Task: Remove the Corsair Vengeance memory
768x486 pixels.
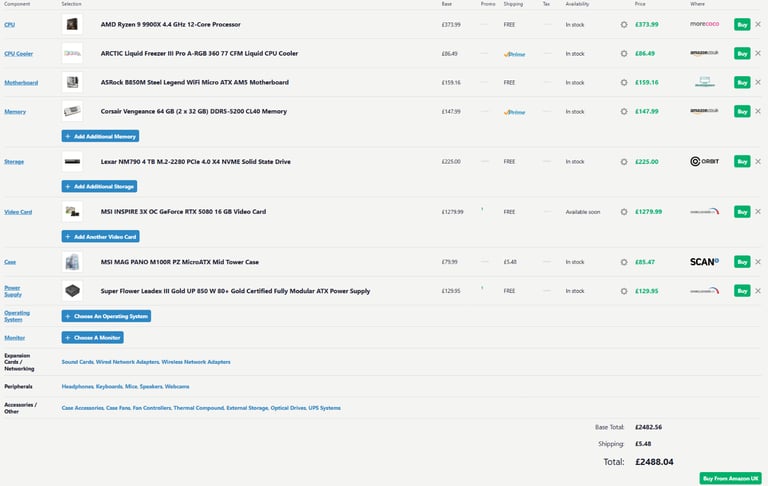Action: click(758, 111)
